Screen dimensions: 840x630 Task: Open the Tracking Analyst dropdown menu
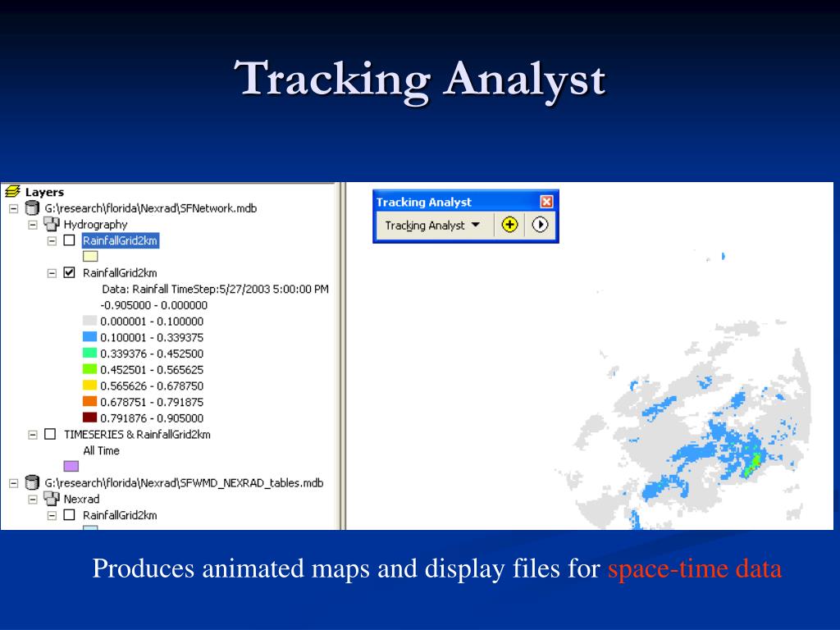point(431,225)
